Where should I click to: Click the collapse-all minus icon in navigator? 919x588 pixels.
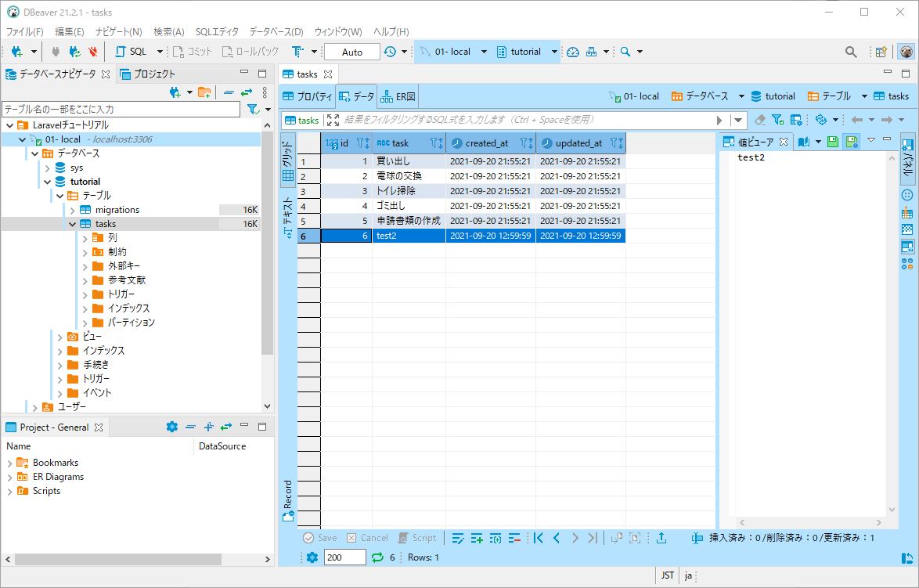point(229,92)
